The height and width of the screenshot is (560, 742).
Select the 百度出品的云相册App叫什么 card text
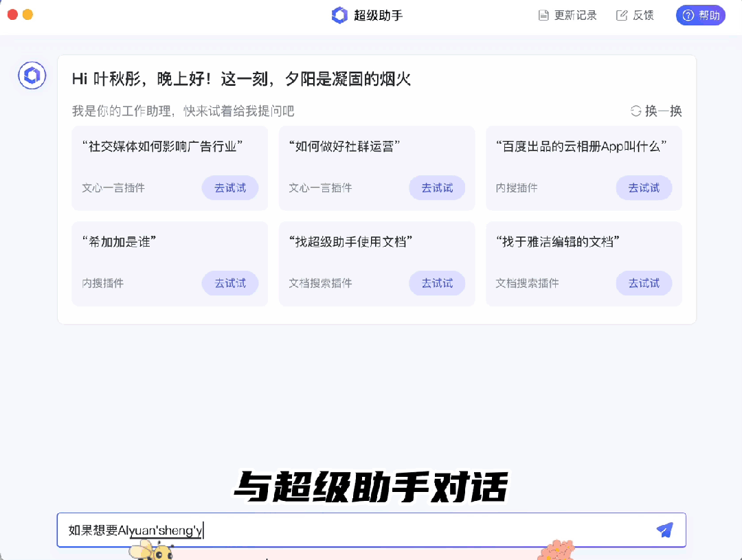(581, 146)
